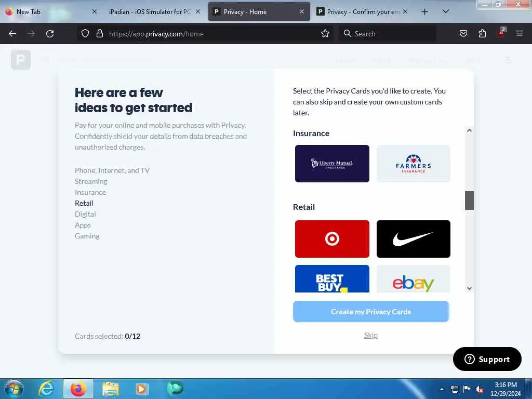Open the Windows Start menu
Image resolution: width=532 pixels, height=399 pixels.
[x=14, y=389]
